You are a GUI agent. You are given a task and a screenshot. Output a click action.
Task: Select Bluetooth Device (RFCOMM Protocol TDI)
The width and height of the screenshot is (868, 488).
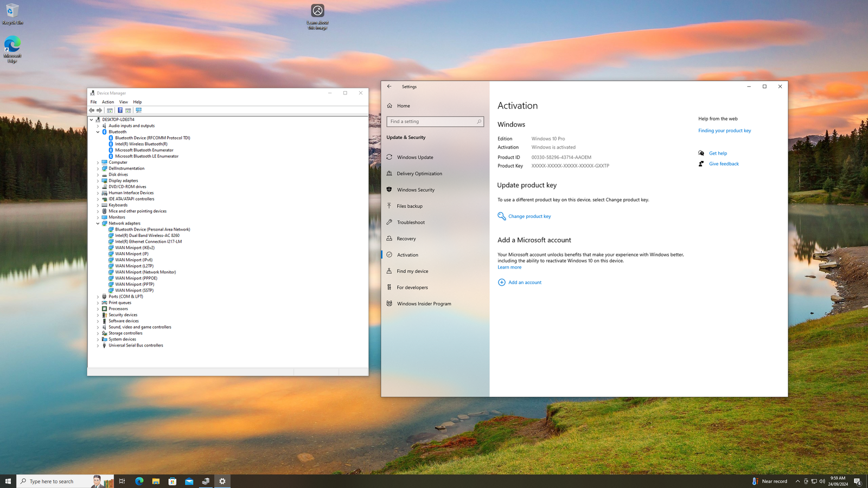click(152, 138)
